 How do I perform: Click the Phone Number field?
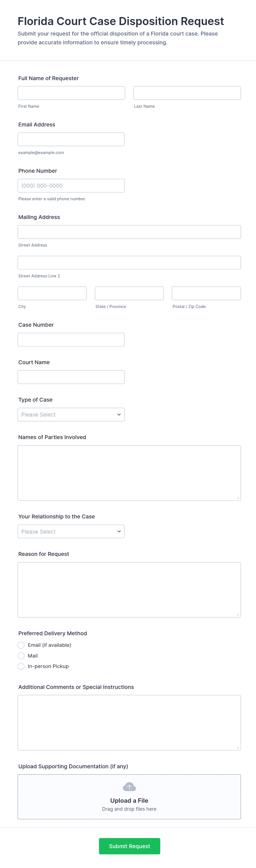71,186
